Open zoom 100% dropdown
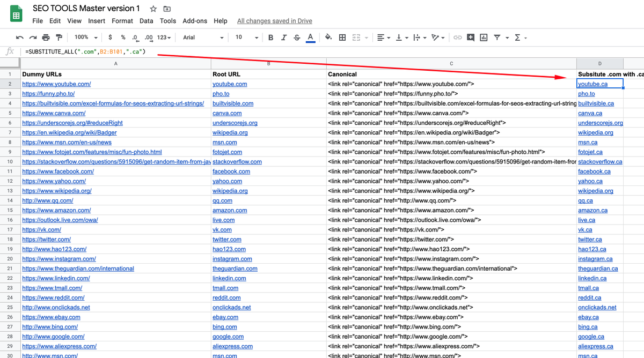Image resolution: width=644 pixels, height=358 pixels. [86, 38]
